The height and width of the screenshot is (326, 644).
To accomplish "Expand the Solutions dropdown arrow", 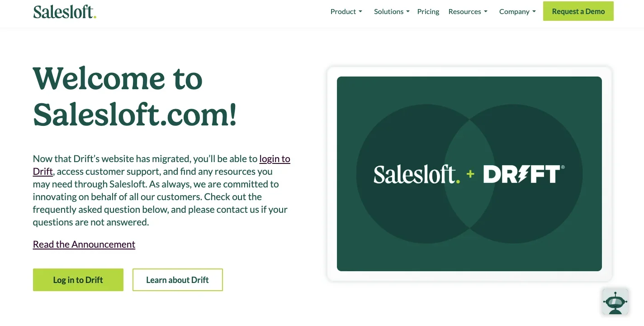I will [x=407, y=12].
